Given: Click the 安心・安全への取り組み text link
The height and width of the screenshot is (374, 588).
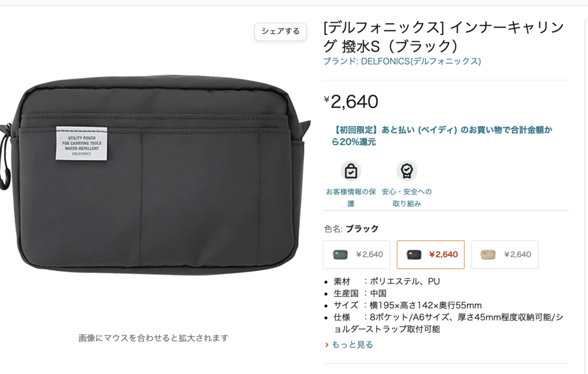Looking at the screenshot, I should pyautogui.click(x=407, y=197).
